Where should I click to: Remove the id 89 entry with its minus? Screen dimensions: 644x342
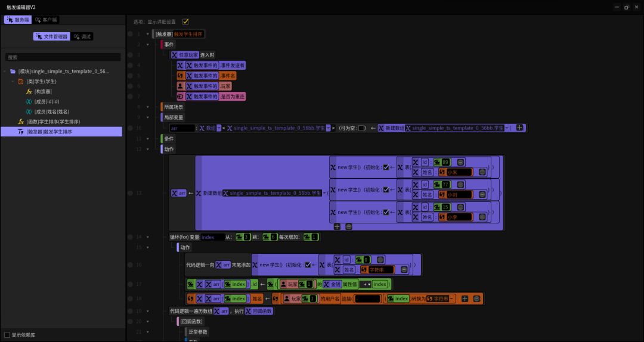(x=460, y=162)
